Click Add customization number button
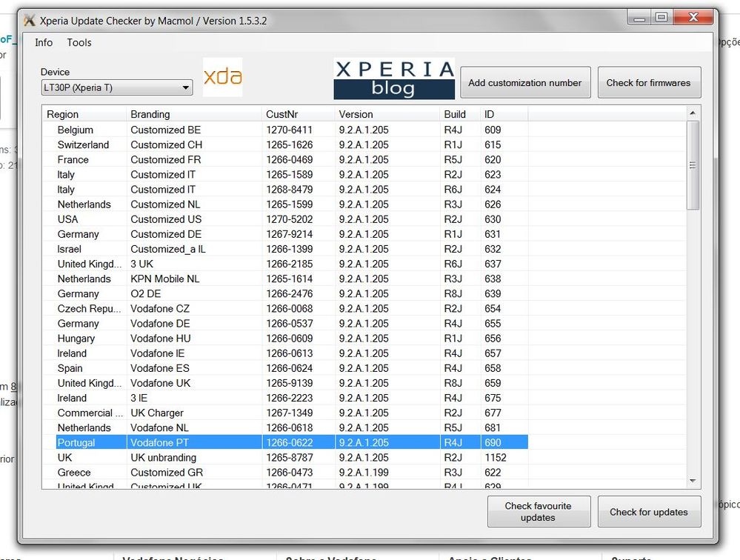 pos(525,83)
